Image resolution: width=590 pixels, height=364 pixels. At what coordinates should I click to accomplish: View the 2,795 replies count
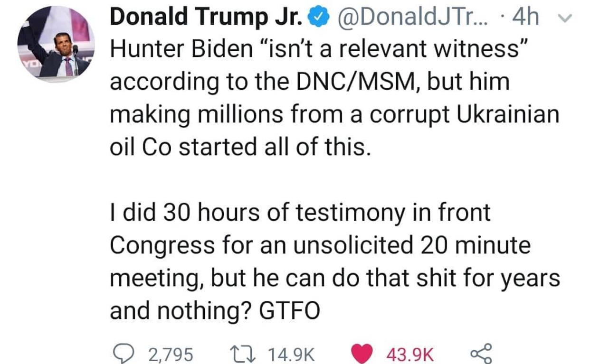(x=171, y=354)
